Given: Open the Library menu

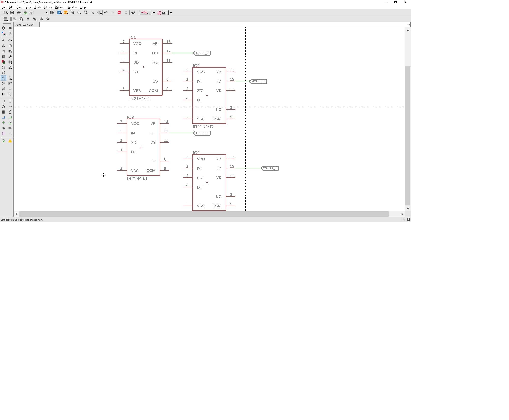Looking at the screenshot, I should [48, 7].
